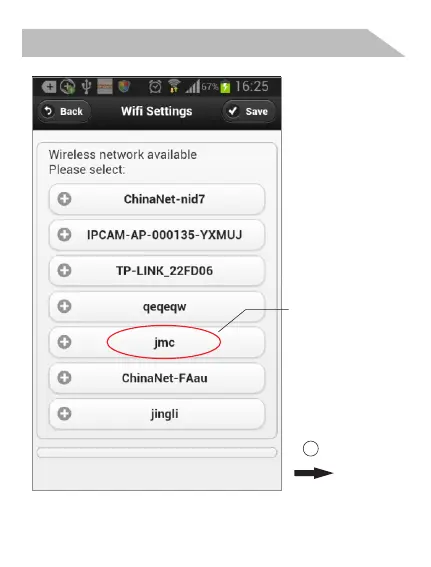Image resolution: width=431 pixels, height=567 pixels.
Task: Tap the plus icon beside ChinaNet-FAau
Action: tap(64, 378)
